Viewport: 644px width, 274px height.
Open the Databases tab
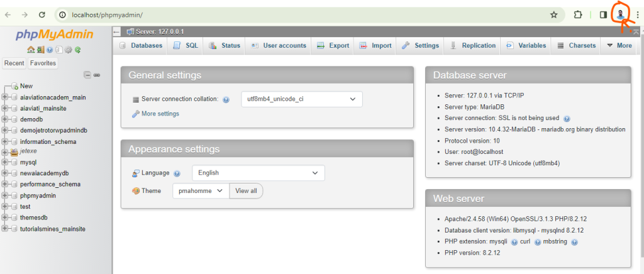[140, 45]
